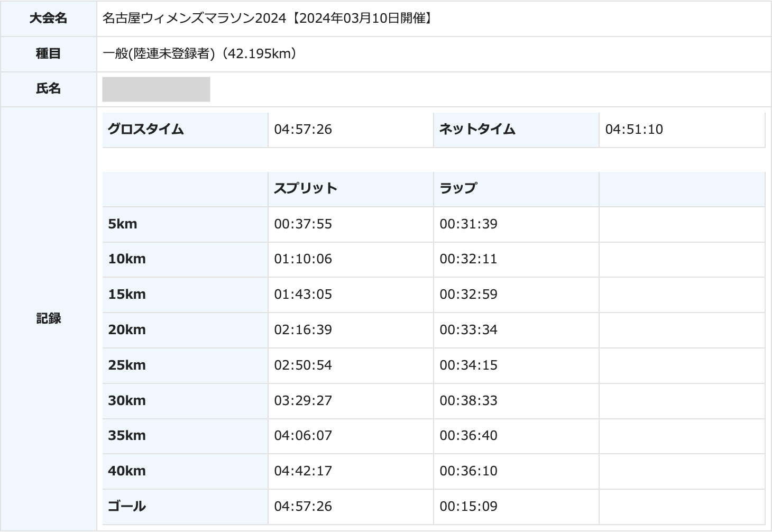Click the 大会名 row header

(48, 19)
